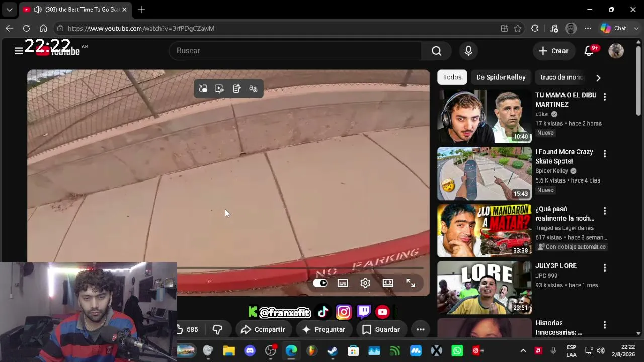Open options for TU MAMA O EL DIBU MARTINEZ
Viewport: 644px width, 362px height.
605,97
